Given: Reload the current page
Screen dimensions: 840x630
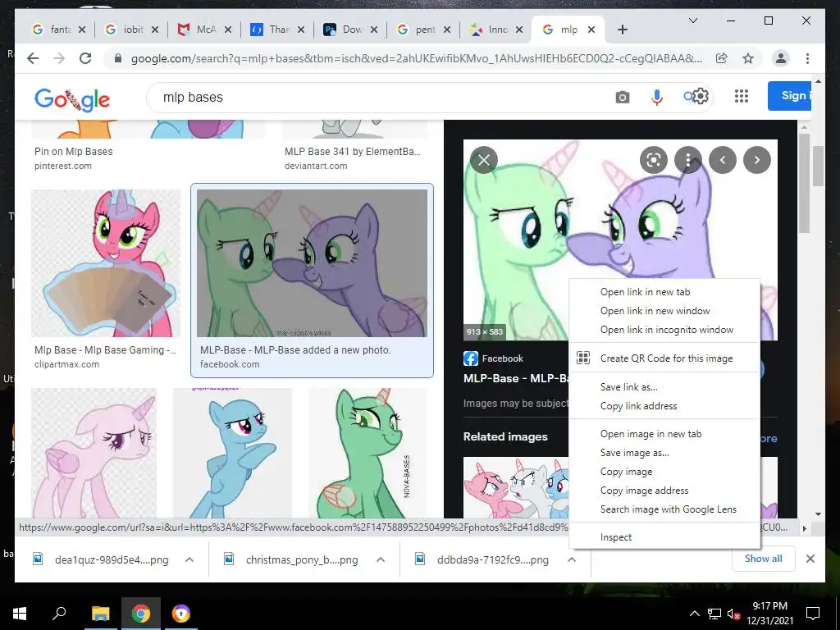Looking at the screenshot, I should (x=85, y=58).
